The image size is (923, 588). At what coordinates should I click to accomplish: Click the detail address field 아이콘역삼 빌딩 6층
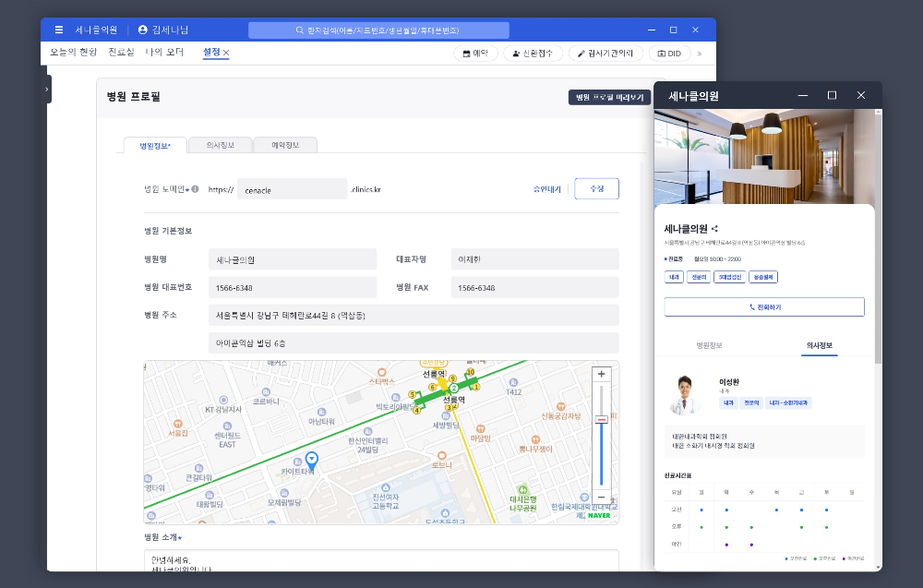pos(414,342)
